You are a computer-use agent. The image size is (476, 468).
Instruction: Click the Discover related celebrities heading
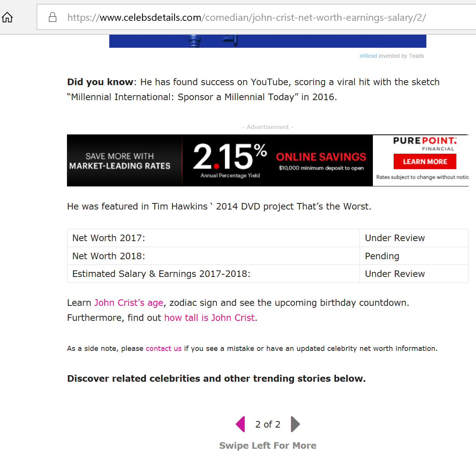(x=216, y=379)
